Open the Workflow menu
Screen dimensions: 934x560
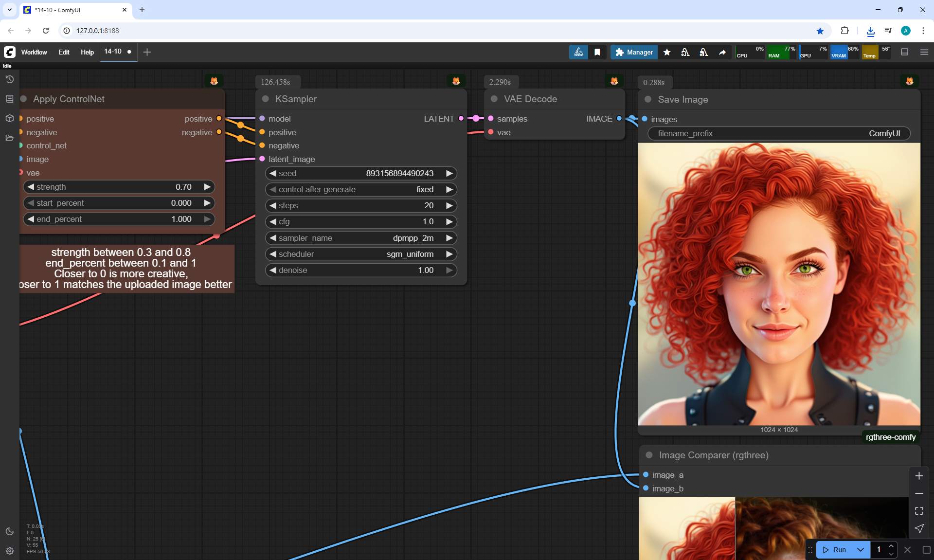click(x=34, y=52)
